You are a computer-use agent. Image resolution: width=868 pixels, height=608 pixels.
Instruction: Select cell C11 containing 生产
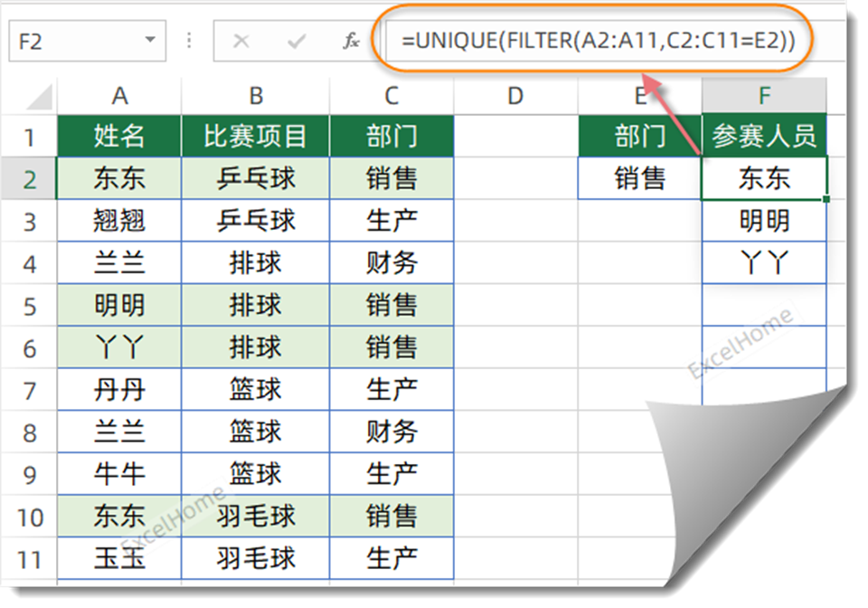pyautogui.click(x=392, y=559)
